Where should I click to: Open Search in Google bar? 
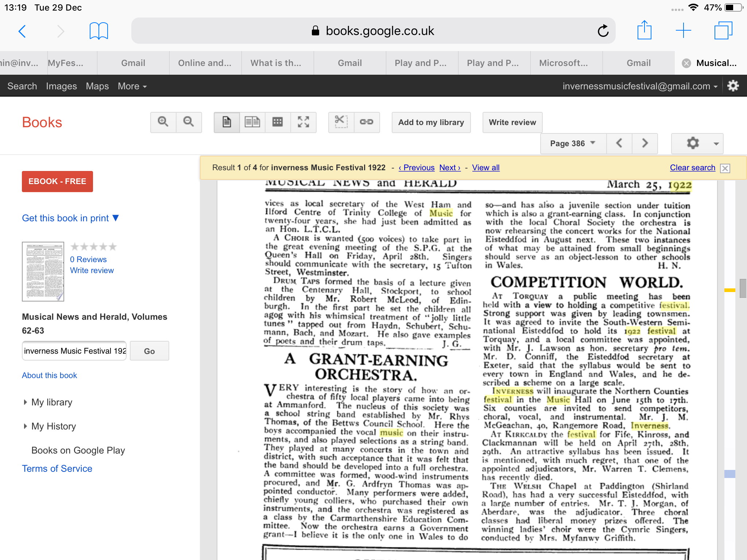pyautogui.click(x=22, y=86)
